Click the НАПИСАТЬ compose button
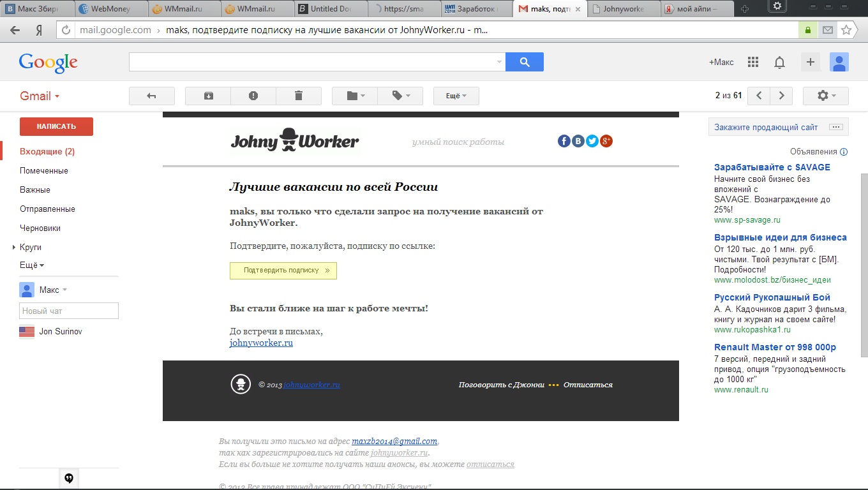 56,126
